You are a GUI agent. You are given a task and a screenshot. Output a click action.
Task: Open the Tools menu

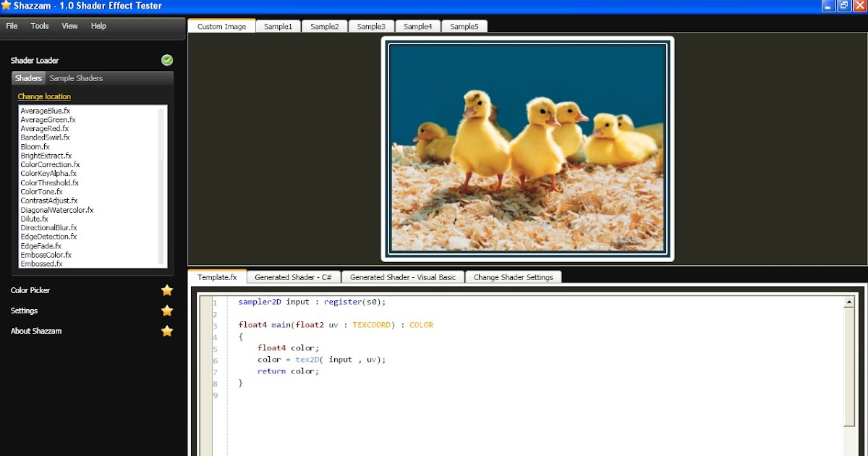click(x=39, y=25)
